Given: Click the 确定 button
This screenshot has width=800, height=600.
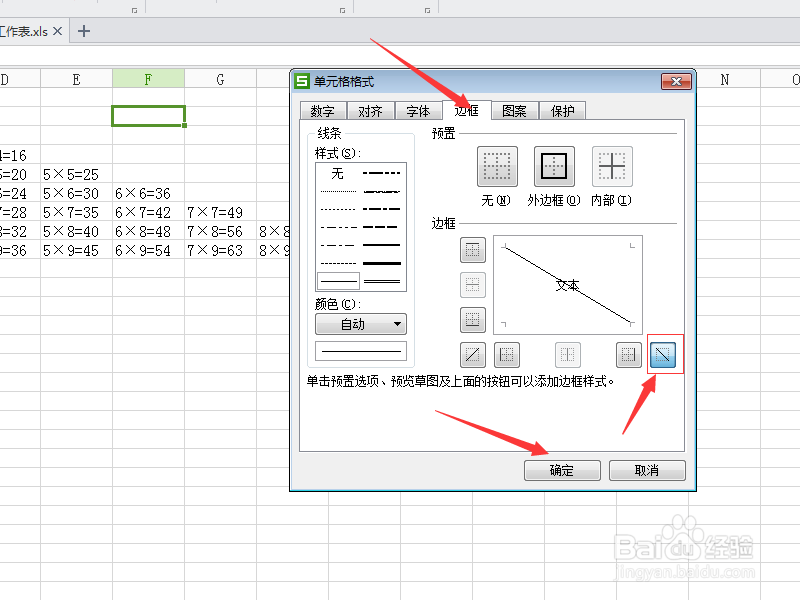Looking at the screenshot, I should [561, 470].
